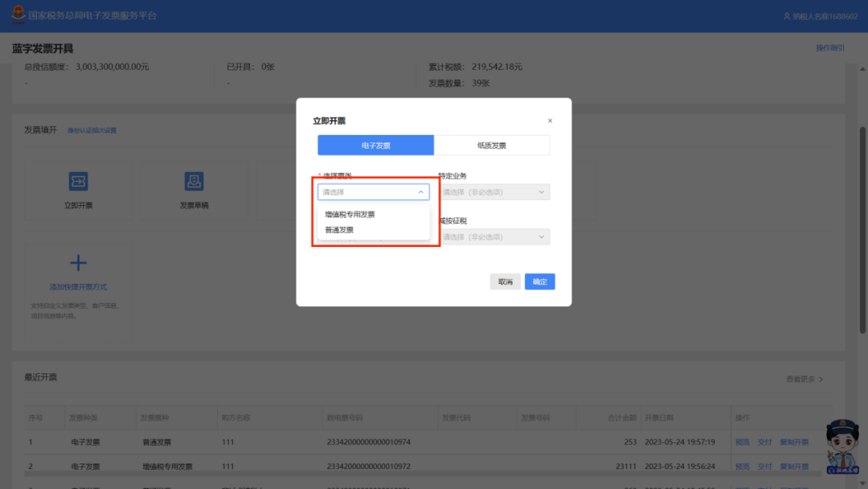Select 增值税专用发票 from the list
This screenshot has width=868, height=489.
[x=350, y=215]
